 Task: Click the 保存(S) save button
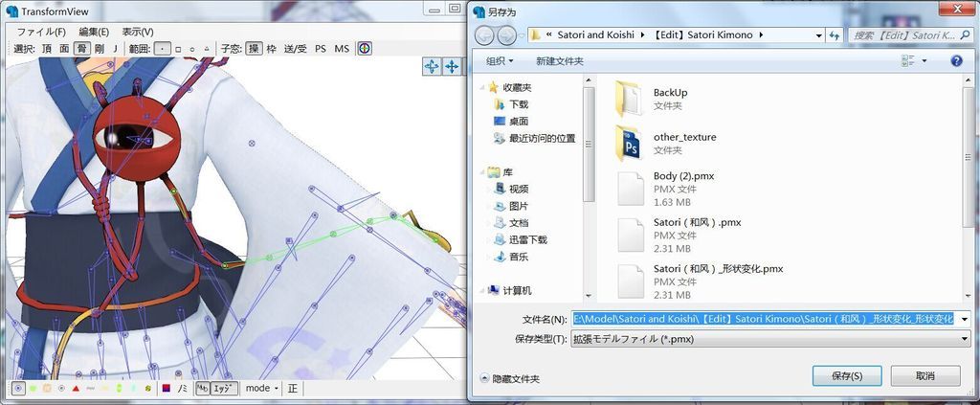(x=847, y=376)
